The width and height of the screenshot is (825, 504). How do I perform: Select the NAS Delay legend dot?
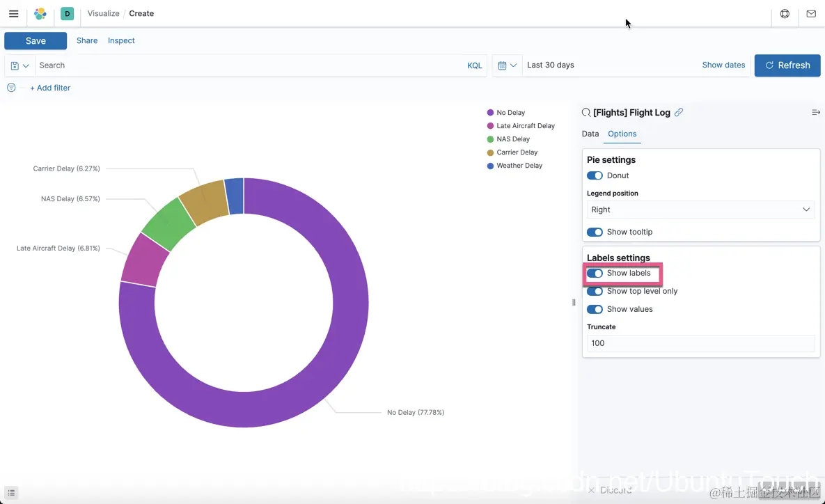click(490, 139)
